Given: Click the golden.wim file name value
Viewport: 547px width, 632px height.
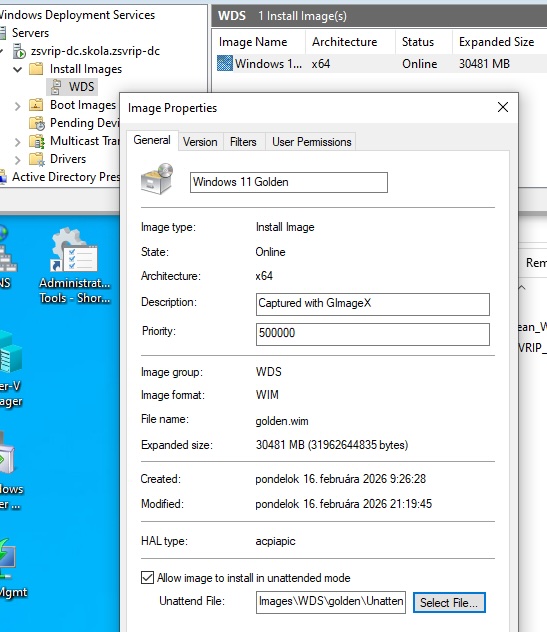Looking at the screenshot, I should (x=282, y=421).
